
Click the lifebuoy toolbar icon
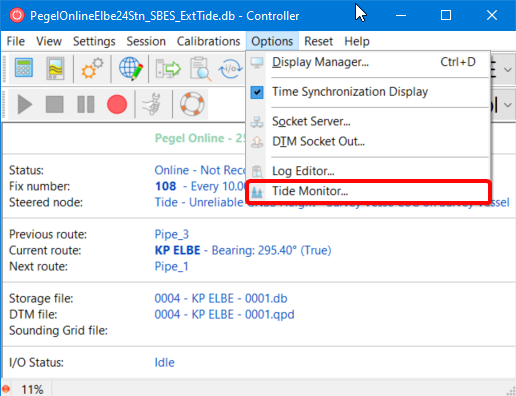tap(192, 104)
